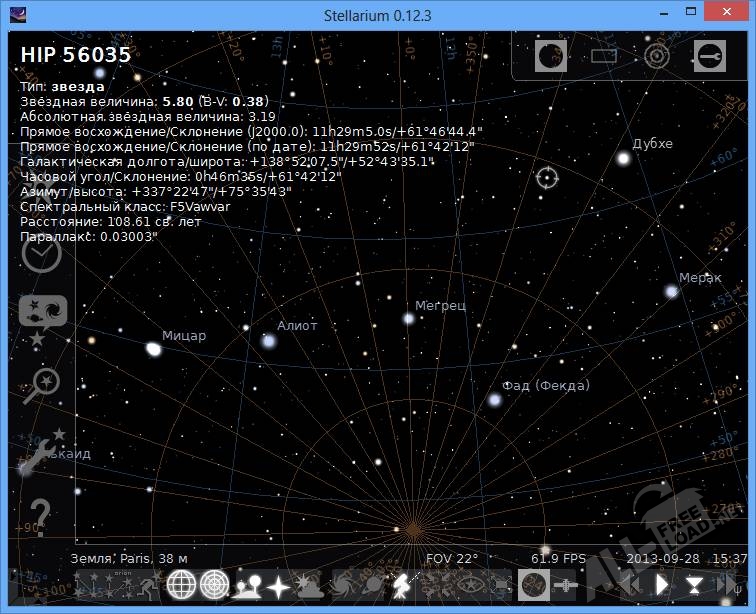Click the Мицар star
This screenshot has height=614, width=756.
[x=153, y=349]
